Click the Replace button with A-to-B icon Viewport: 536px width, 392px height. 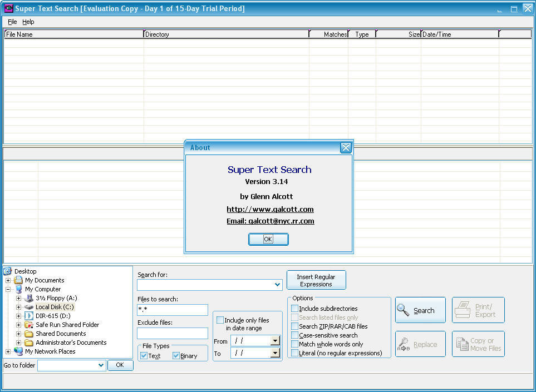coord(420,344)
